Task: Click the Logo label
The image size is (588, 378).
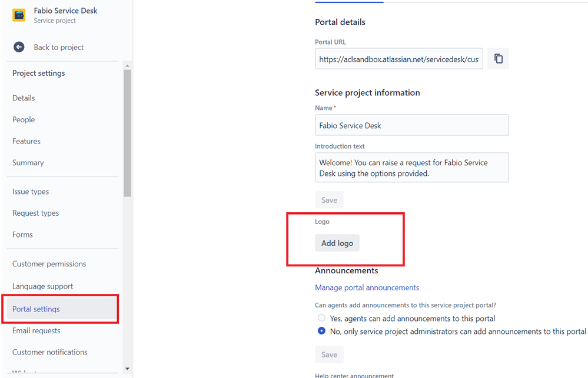Action: [x=322, y=222]
